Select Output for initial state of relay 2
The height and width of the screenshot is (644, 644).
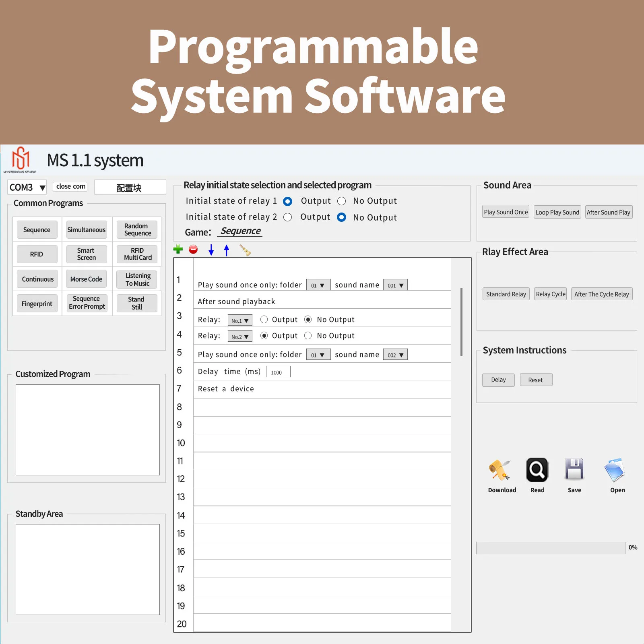pos(288,217)
